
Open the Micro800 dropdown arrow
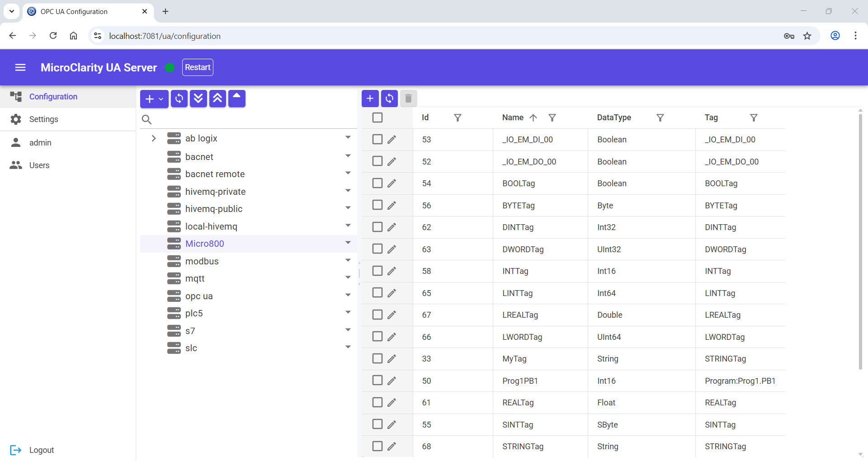pyautogui.click(x=348, y=243)
